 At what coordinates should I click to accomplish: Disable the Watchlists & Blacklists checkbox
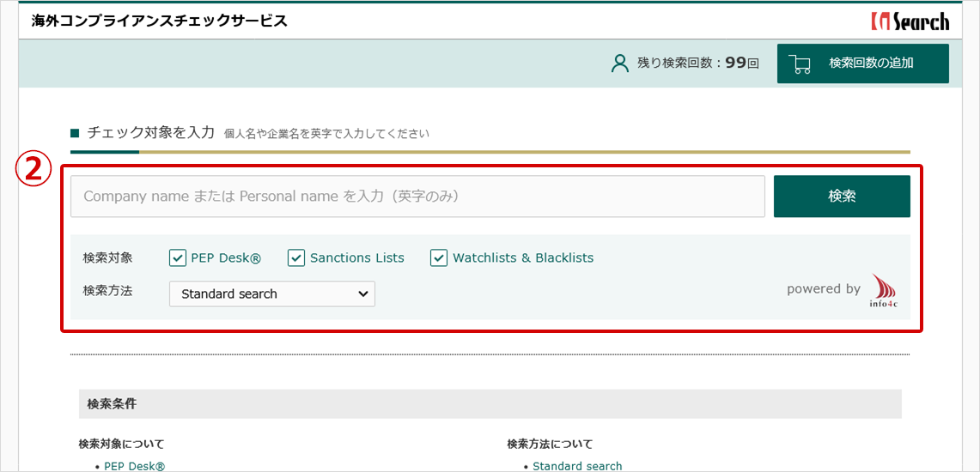[x=439, y=257]
